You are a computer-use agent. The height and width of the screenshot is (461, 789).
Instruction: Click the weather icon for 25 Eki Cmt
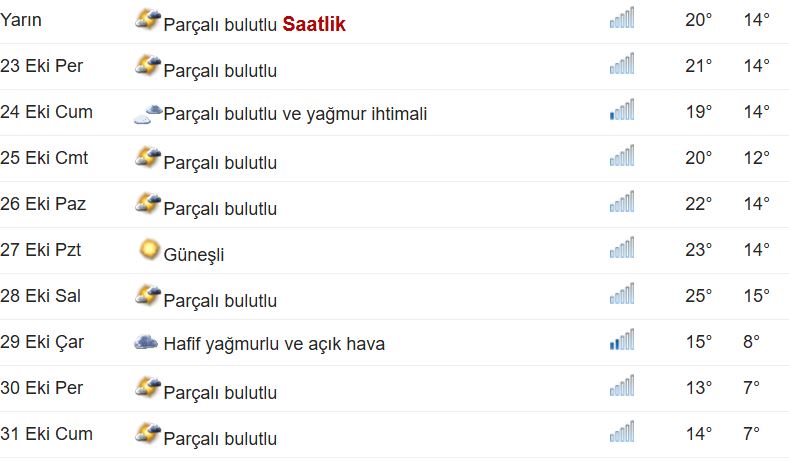click(148, 158)
